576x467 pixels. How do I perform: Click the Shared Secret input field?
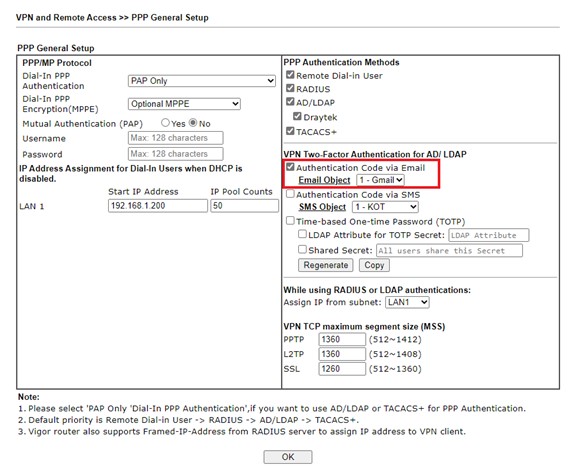(x=449, y=251)
